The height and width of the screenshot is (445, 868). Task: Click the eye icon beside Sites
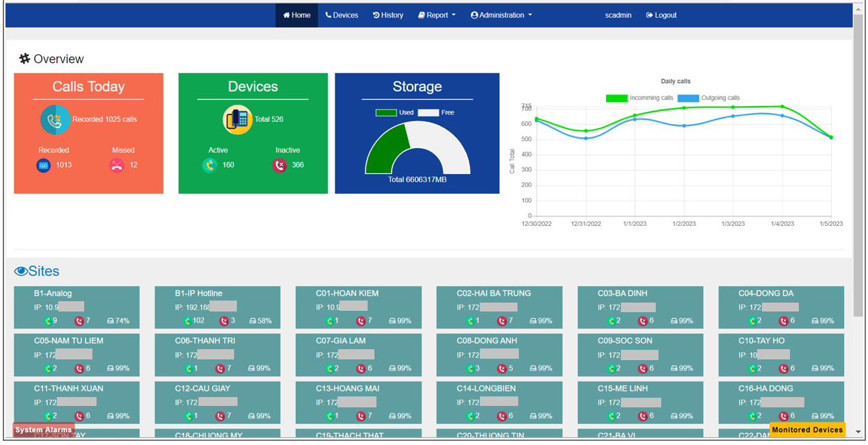[21, 272]
